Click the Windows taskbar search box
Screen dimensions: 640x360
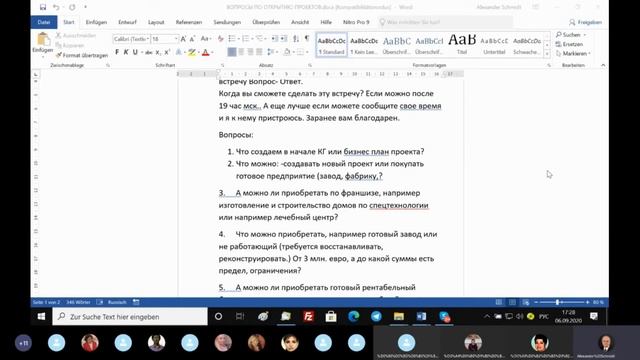click(130, 317)
